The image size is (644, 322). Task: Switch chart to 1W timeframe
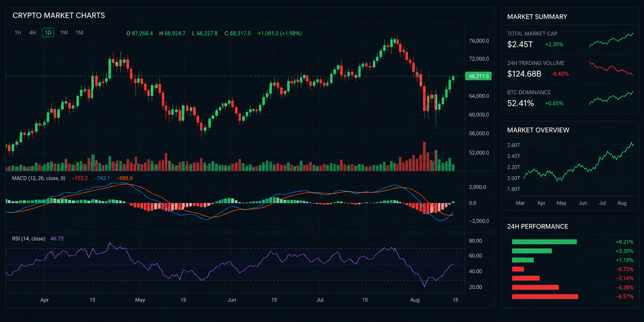click(64, 33)
